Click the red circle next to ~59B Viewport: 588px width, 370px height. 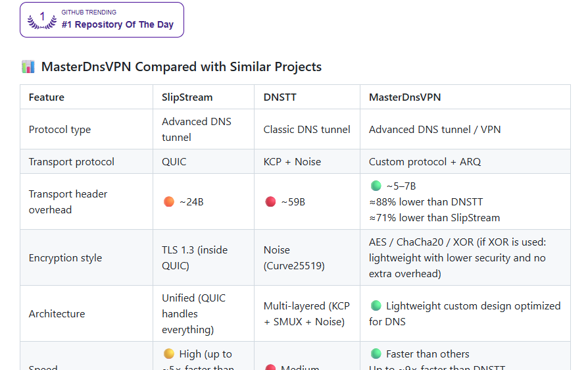click(x=270, y=202)
